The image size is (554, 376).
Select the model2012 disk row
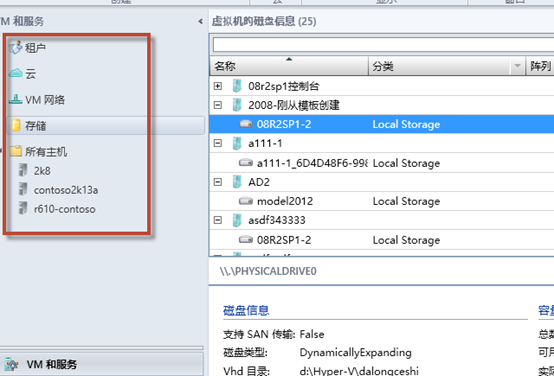(x=382, y=201)
